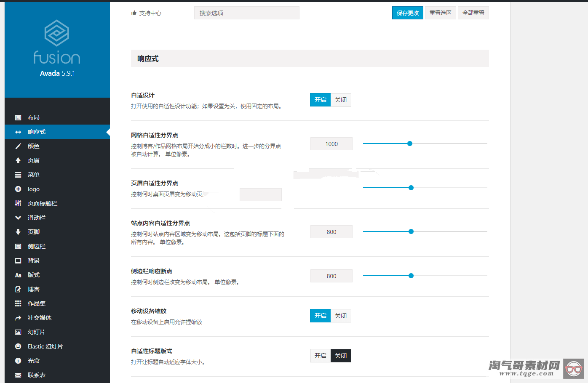
Task: Click the thumbs-up icon beside 支持中心
Action: tap(134, 13)
